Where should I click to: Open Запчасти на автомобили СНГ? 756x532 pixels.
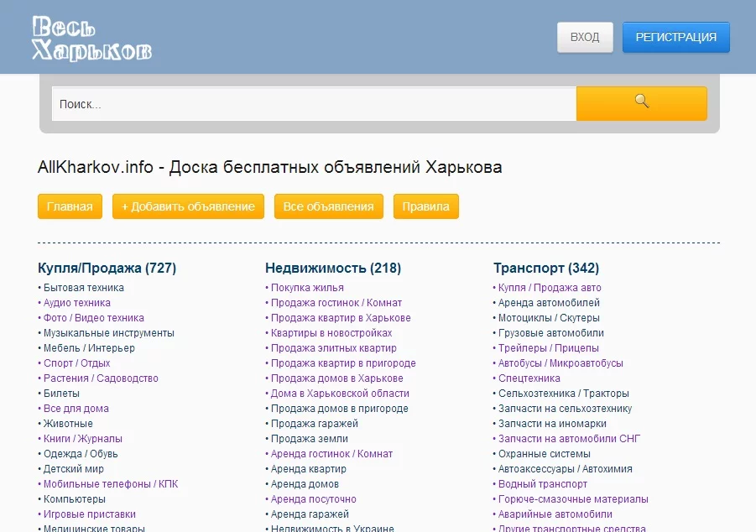click(570, 438)
